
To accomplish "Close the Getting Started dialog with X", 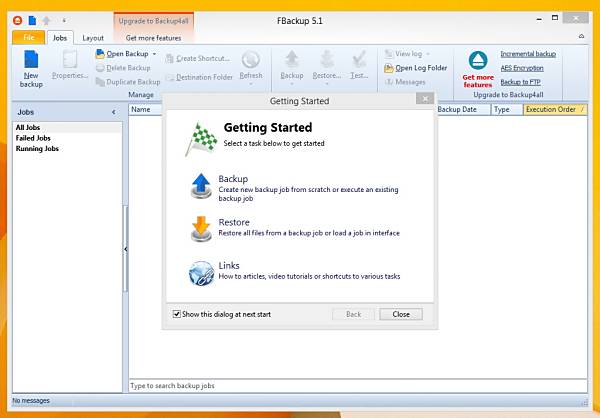I will [x=425, y=99].
